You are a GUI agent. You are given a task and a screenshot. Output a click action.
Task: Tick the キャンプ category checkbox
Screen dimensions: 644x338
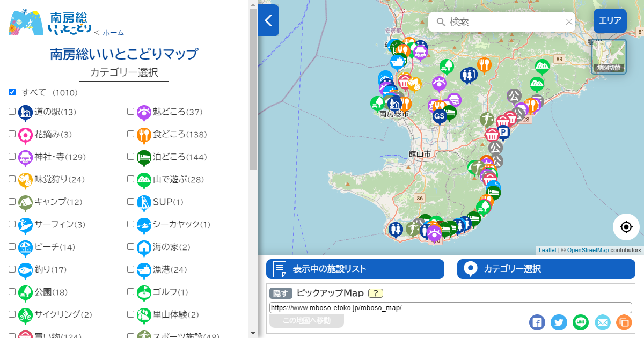pos(12,202)
